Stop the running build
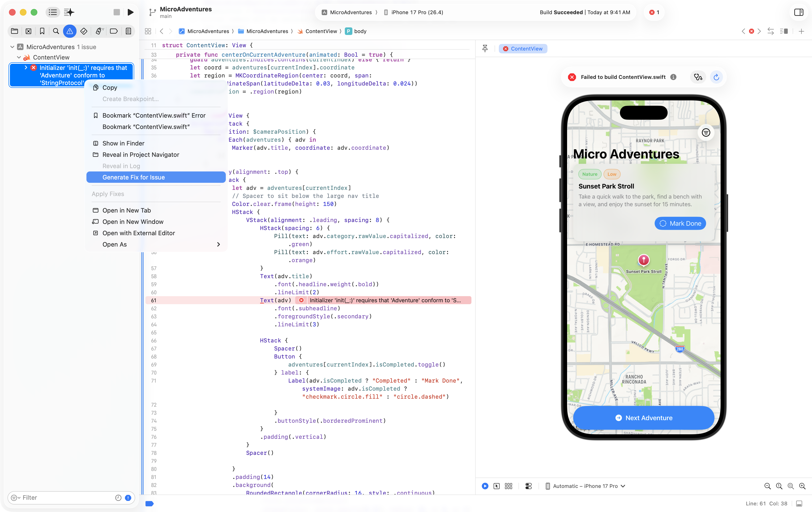Viewport: 812px width, 512px height. coord(117,13)
